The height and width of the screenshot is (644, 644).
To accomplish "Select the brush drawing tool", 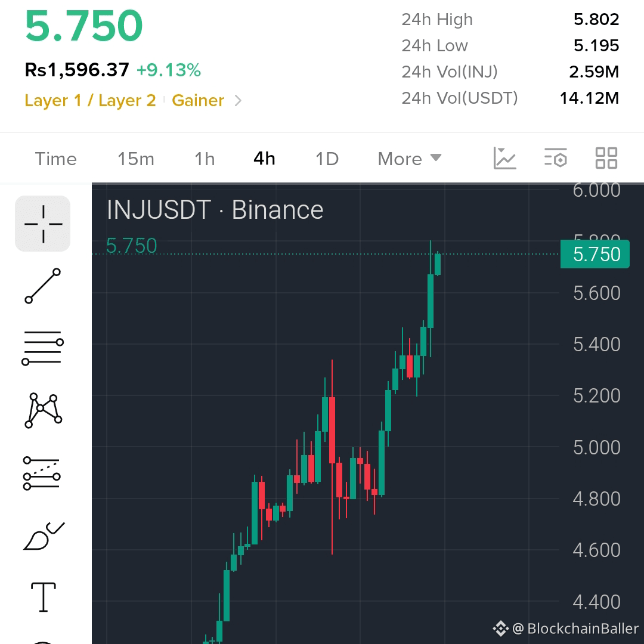I will click(44, 536).
